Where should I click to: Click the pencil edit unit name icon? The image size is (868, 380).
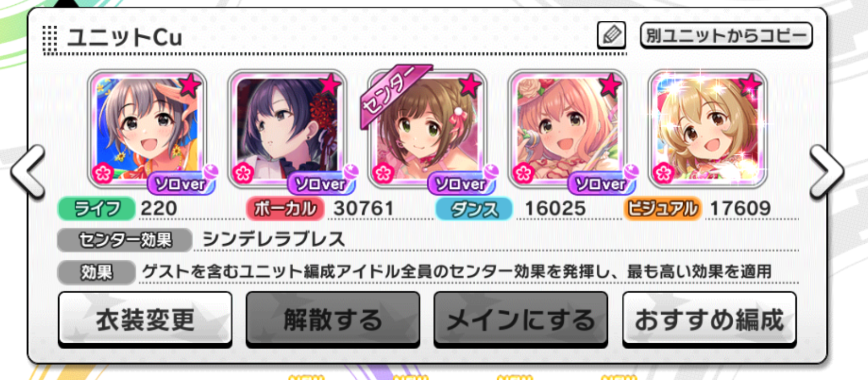coord(611,35)
